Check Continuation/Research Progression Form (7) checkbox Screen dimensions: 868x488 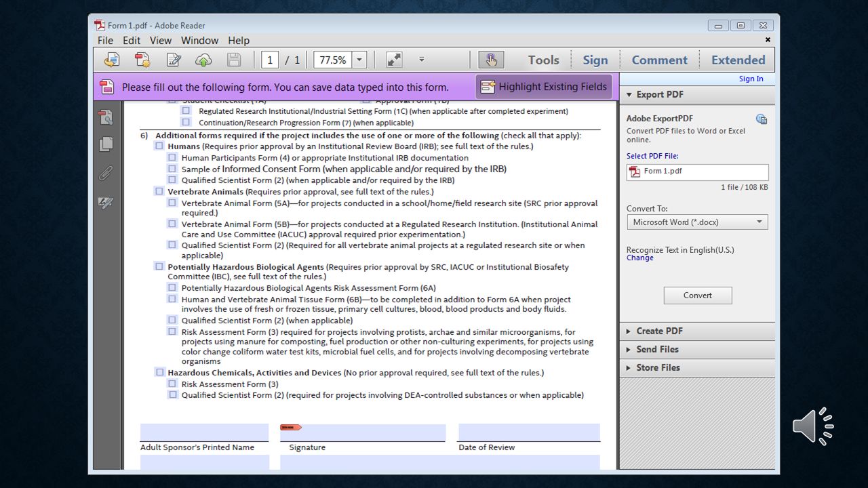186,122
